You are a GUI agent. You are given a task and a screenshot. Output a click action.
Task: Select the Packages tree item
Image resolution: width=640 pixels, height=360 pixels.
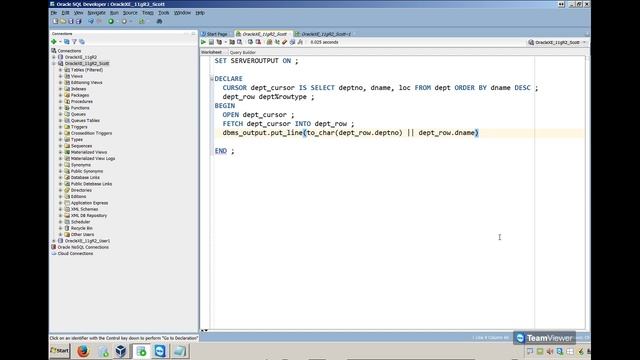(80, 95)
